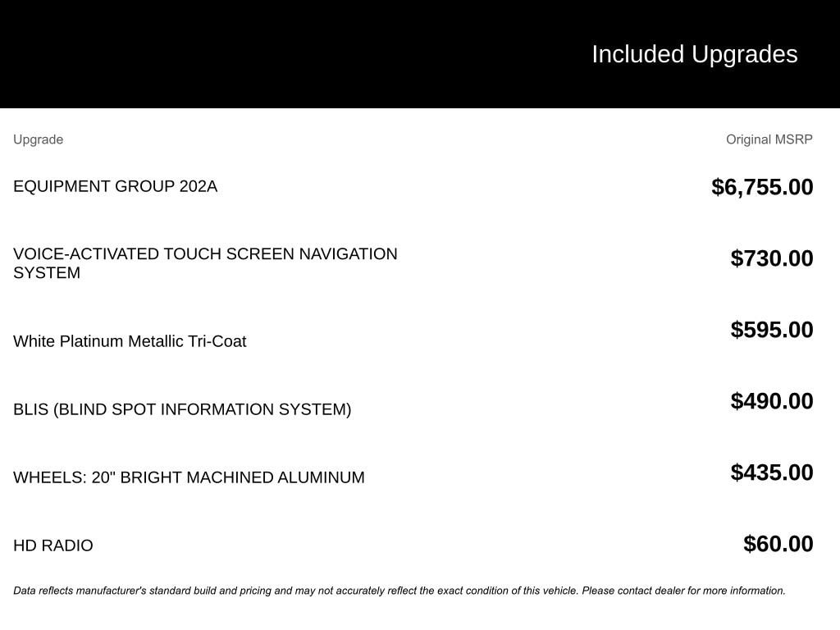Click the word WHEELS
The width and height of the screenshot is (840, 630).
(48, 477)
